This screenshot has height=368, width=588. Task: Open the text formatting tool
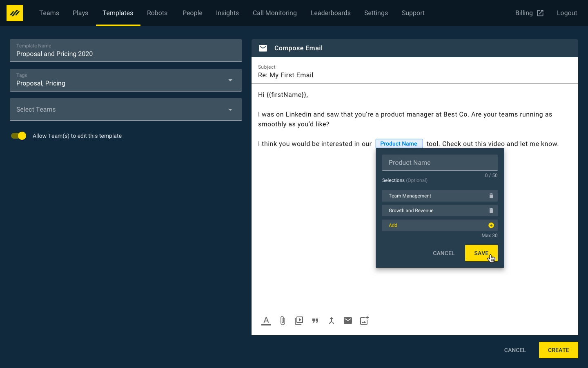266,321
